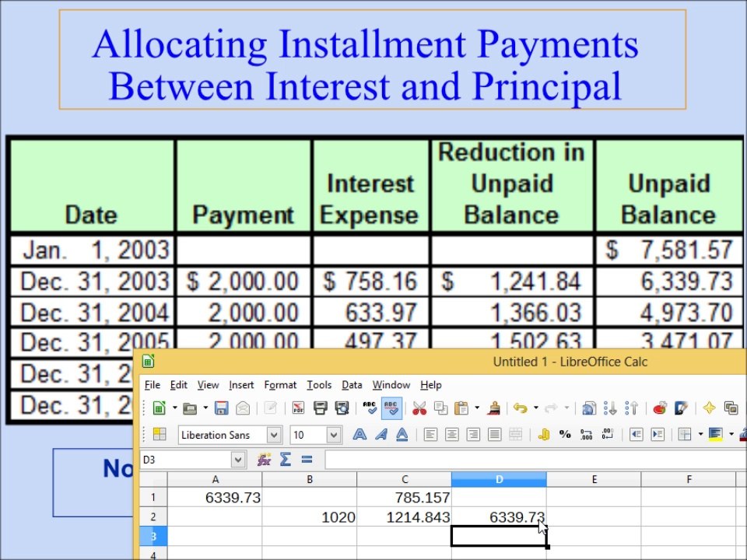Image resolution: width=747 pixels, height=560 pixels.
Task: Sort Descending icon
Action: (x=632, y=408)
